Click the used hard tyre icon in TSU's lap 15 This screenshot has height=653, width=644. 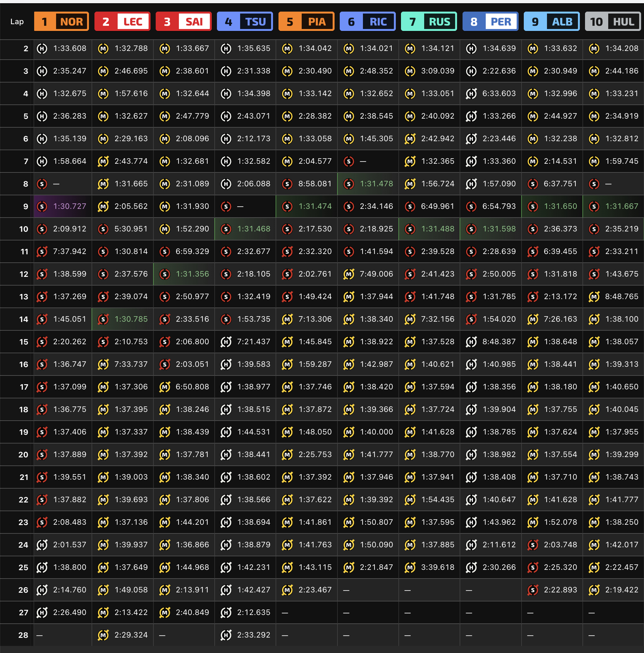point(226,342)
